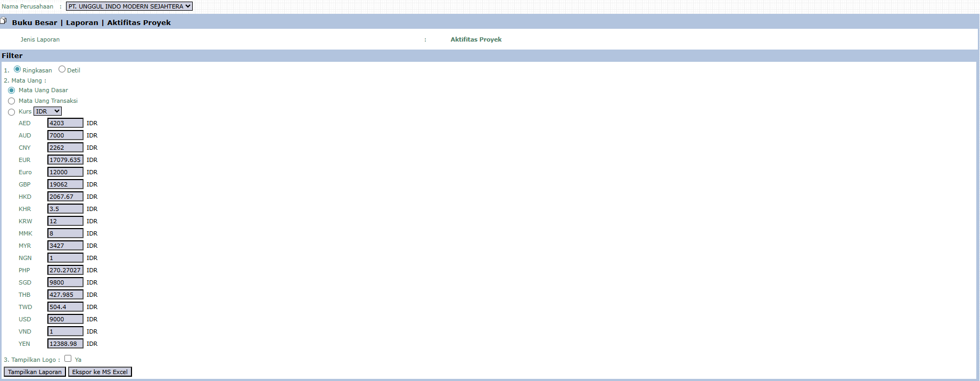Choose Mata Uang Transaksi option

point(12,101)
